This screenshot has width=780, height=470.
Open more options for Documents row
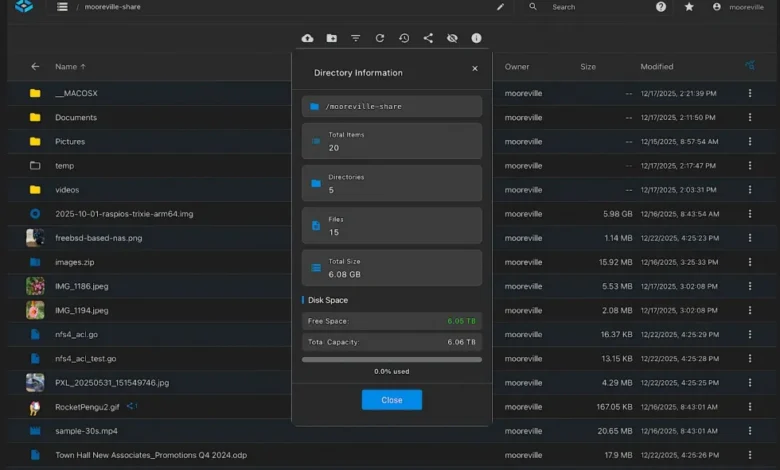coord(750,117)
